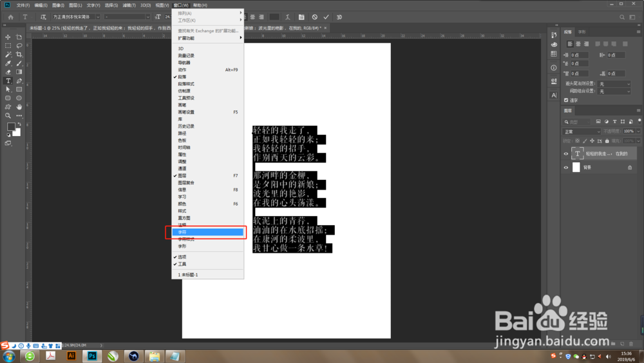Toggle lock all on the layer

click(607, 141)
